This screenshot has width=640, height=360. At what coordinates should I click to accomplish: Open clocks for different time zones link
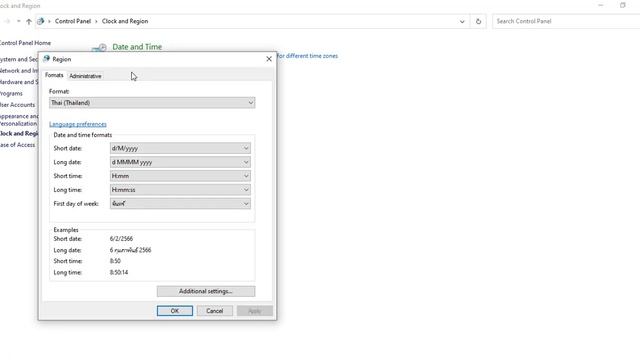307,56
